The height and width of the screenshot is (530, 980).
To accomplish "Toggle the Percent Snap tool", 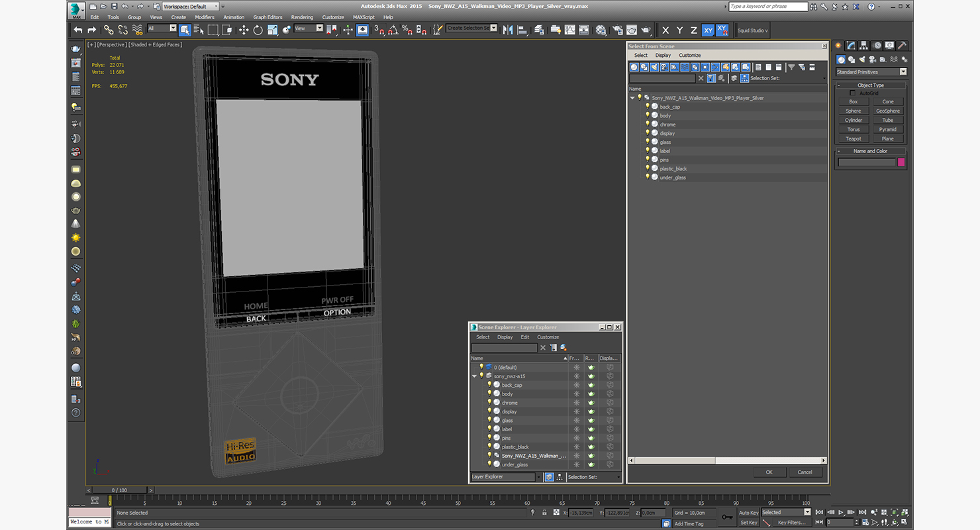I will pos(407,30).
